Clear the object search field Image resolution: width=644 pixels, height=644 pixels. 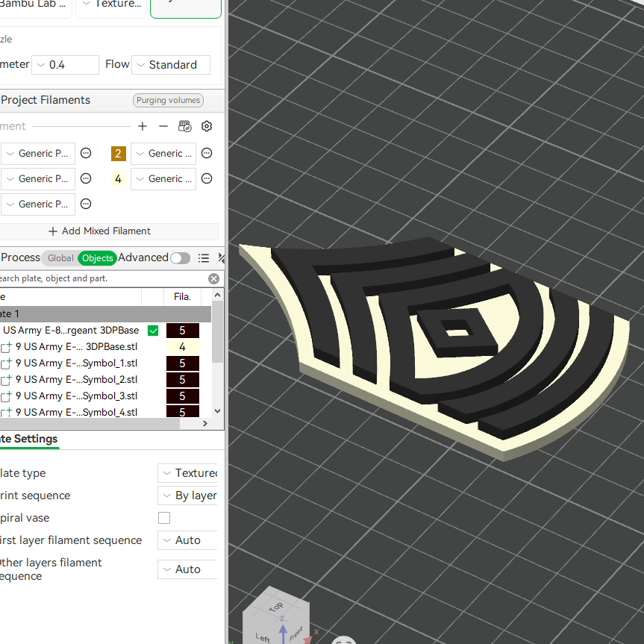(213, 279)
